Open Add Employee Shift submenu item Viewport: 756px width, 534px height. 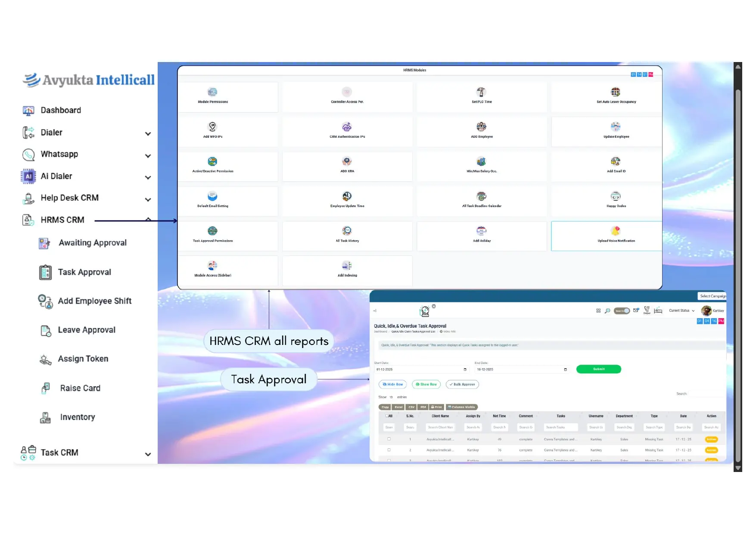85,301
